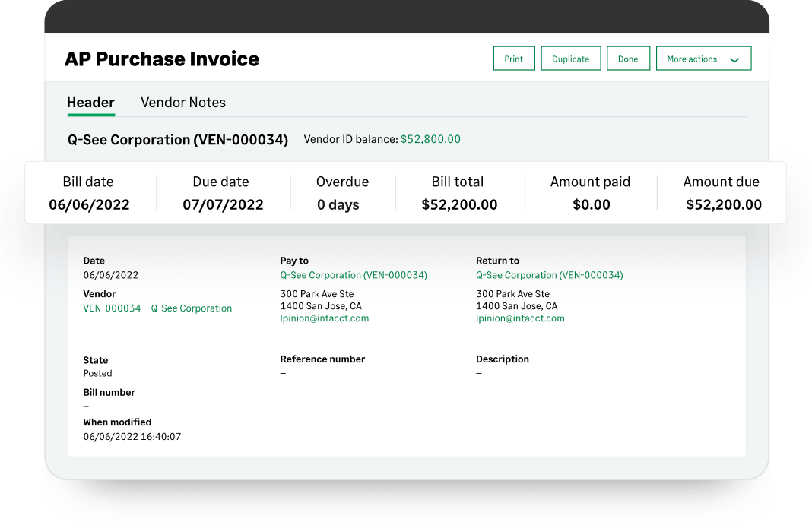The width and height of the screenshot is (812, 525).
Task: Select the Header tab
Action: pyautogui.click(x=90, y=103)
